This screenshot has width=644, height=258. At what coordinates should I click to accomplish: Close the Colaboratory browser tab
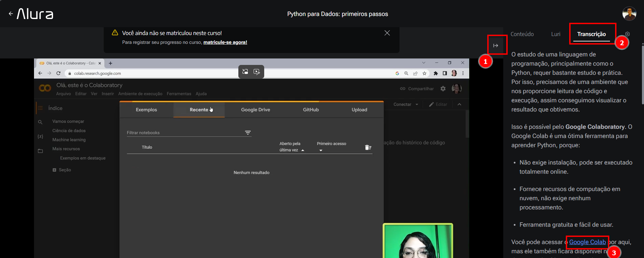click(100, 63)
